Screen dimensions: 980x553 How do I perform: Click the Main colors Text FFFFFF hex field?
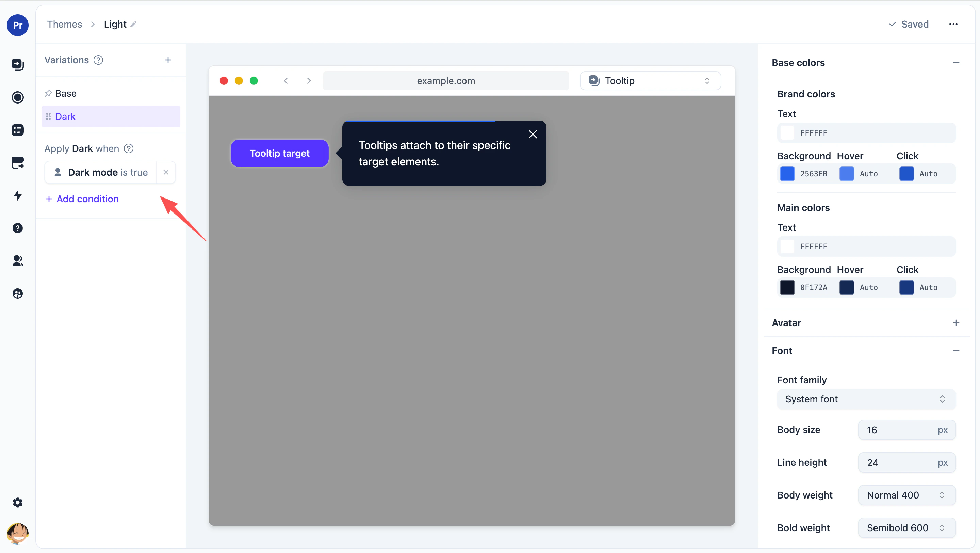[866, 247]
